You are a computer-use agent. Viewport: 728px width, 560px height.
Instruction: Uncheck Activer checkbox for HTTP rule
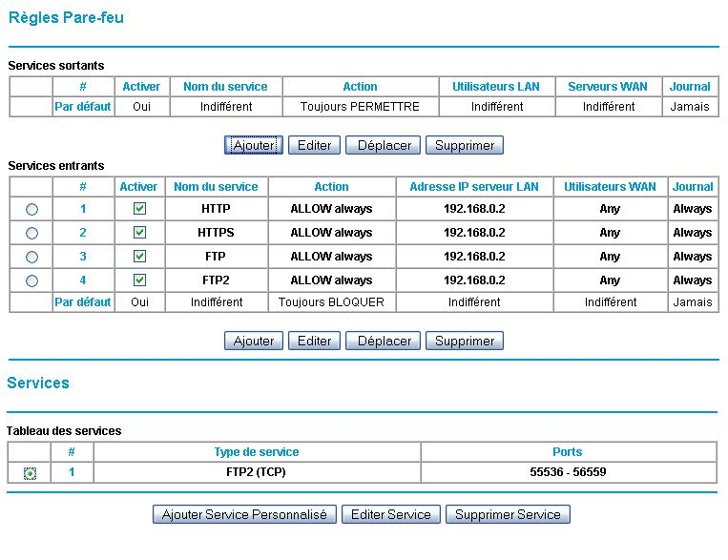(139, 209)
